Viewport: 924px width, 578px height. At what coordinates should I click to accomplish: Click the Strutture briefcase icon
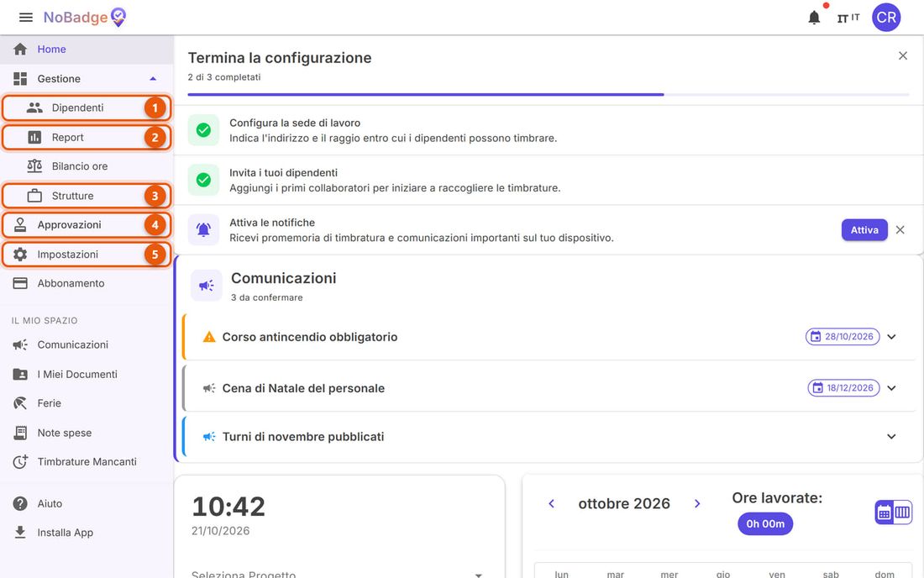point(34,196)
